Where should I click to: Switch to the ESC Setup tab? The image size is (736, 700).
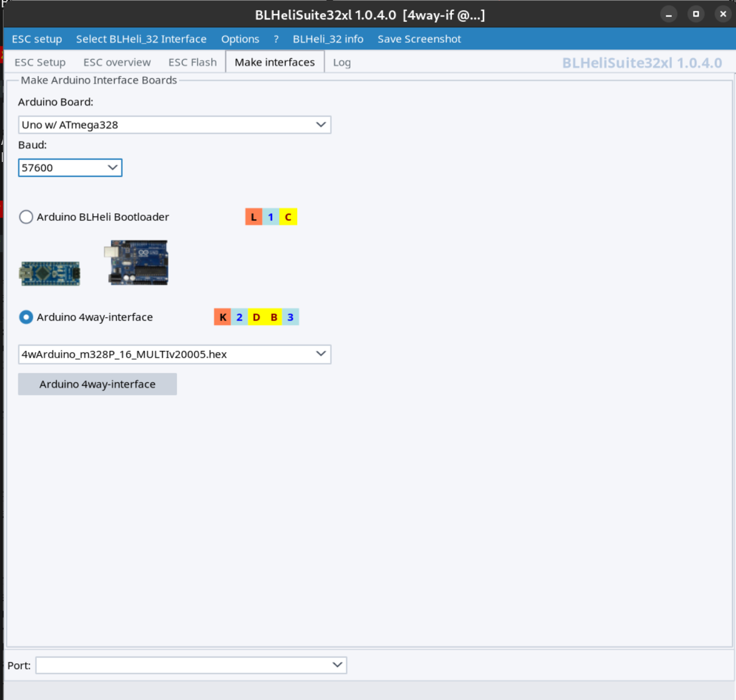click(40, 62)
